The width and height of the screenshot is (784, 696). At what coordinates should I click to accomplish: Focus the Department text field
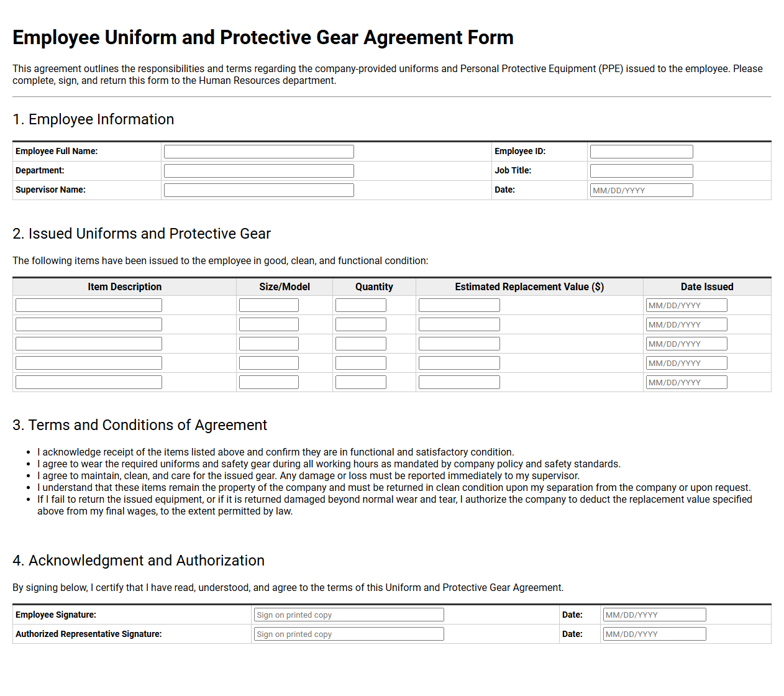pyautogui.click(x=258, y=171)
